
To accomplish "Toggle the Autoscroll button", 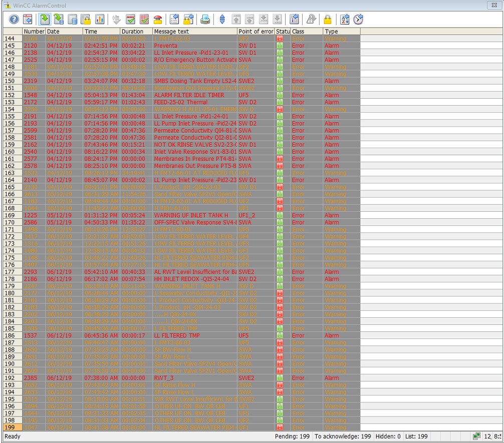I will [x=222, y=20].
